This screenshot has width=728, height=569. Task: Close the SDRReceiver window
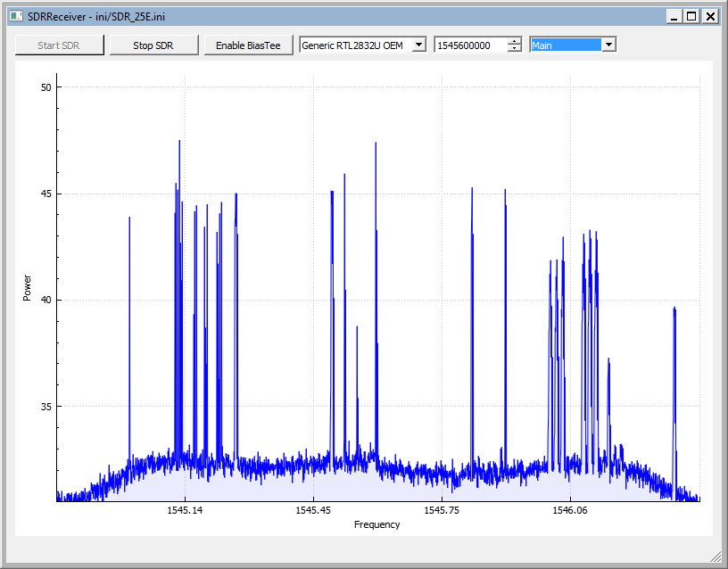coord(710,16)
